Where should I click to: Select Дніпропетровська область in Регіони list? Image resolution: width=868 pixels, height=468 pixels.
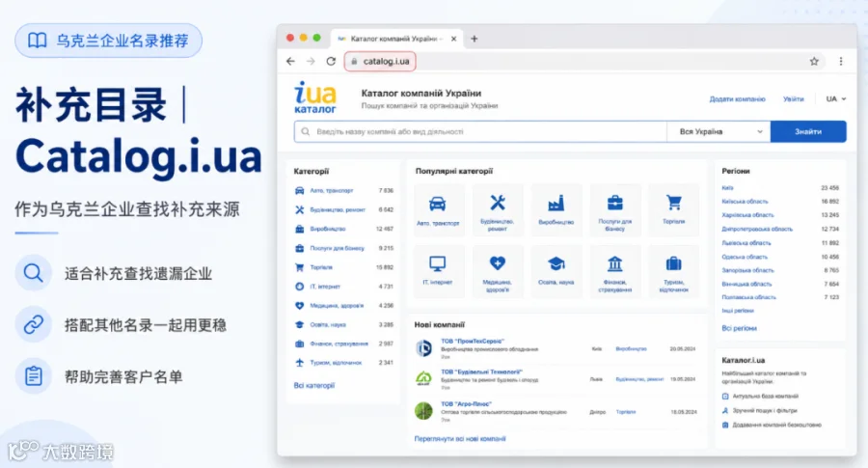(757, 229)
